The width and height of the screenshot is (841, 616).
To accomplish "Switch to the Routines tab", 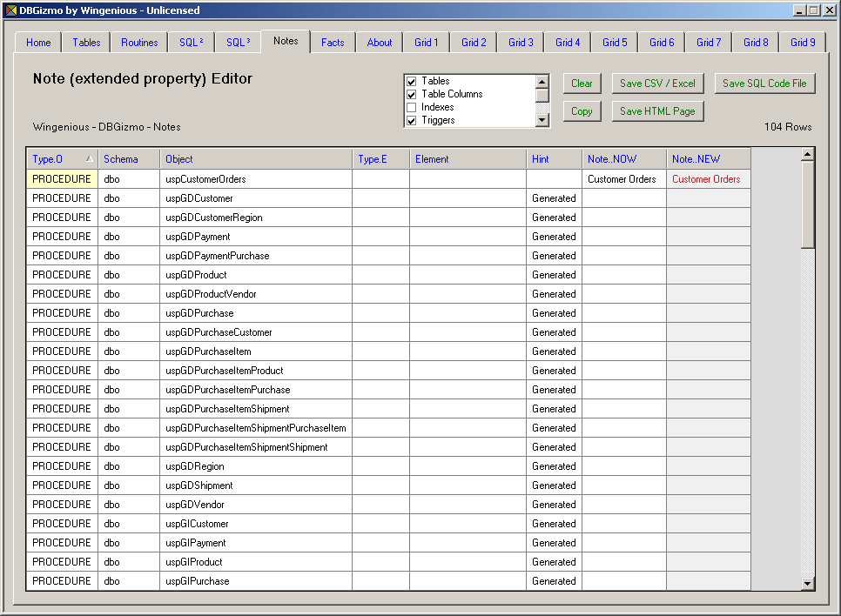I will 139,43.
